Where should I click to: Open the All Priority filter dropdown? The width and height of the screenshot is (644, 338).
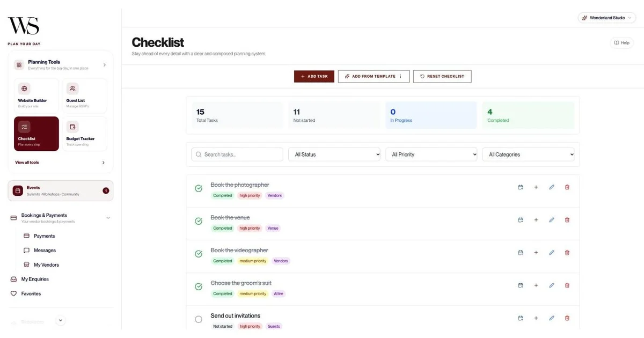(431, 155)
